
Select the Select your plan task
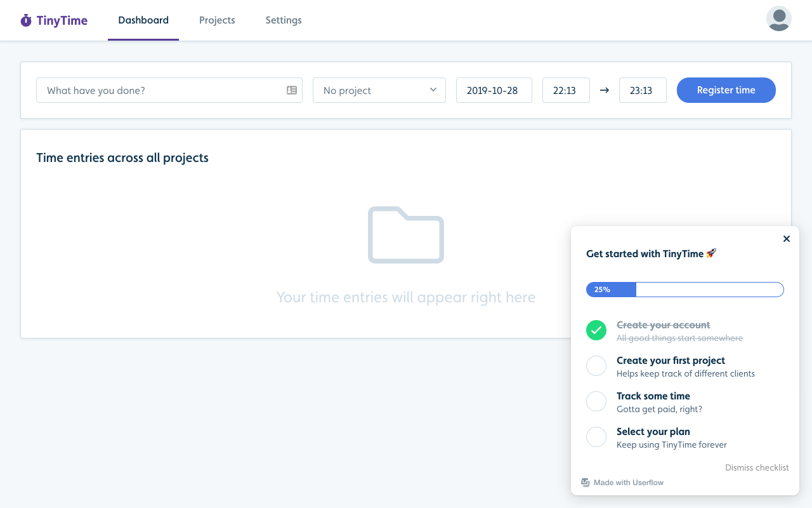click(x=685, y=438)
